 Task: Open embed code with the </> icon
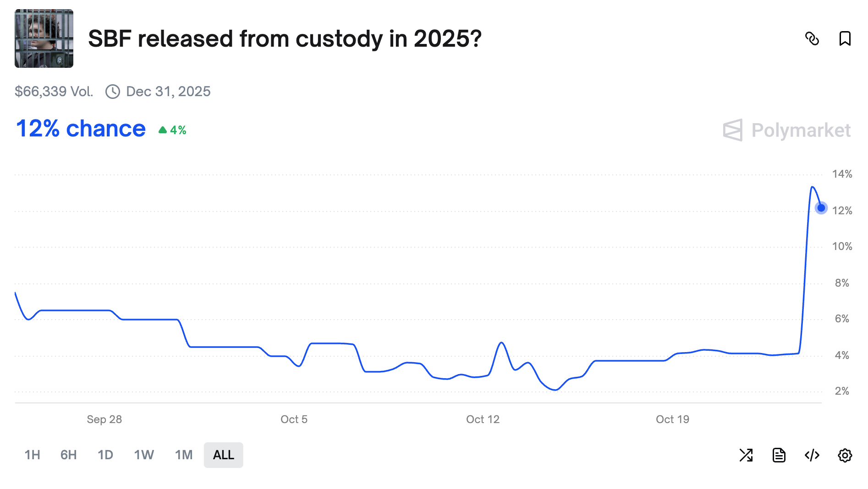(x=812, y=455)
